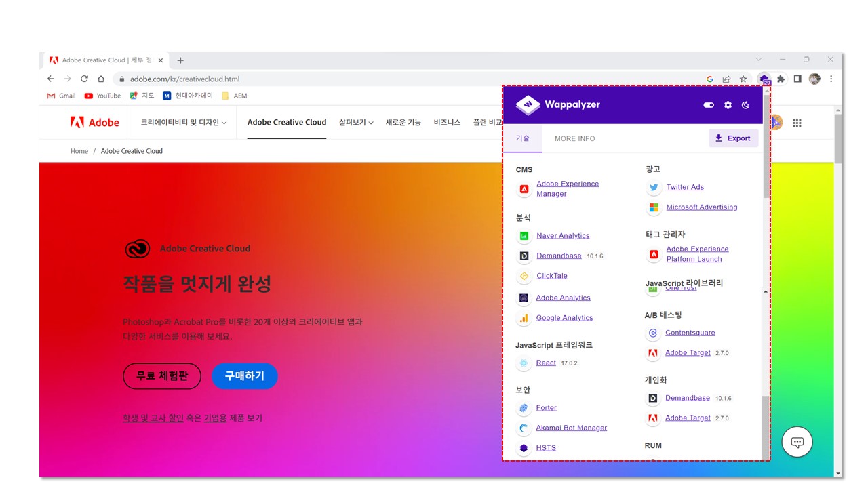
Task: Click the Home breadcrumb link
Action: [x=79, y=151]
